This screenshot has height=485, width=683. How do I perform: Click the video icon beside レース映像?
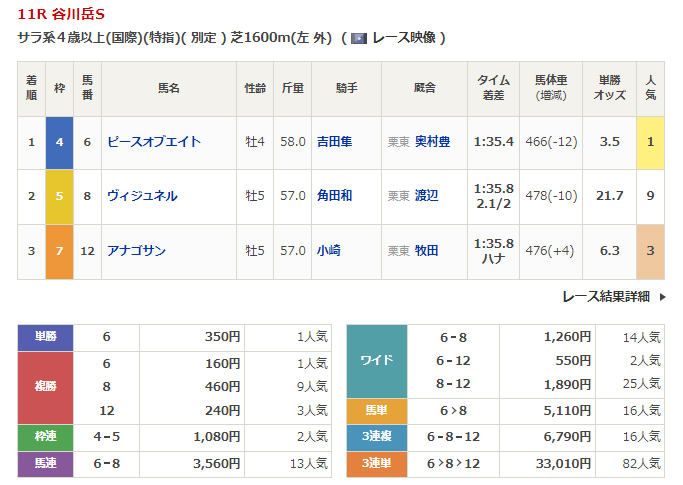[x=359, y=38]
